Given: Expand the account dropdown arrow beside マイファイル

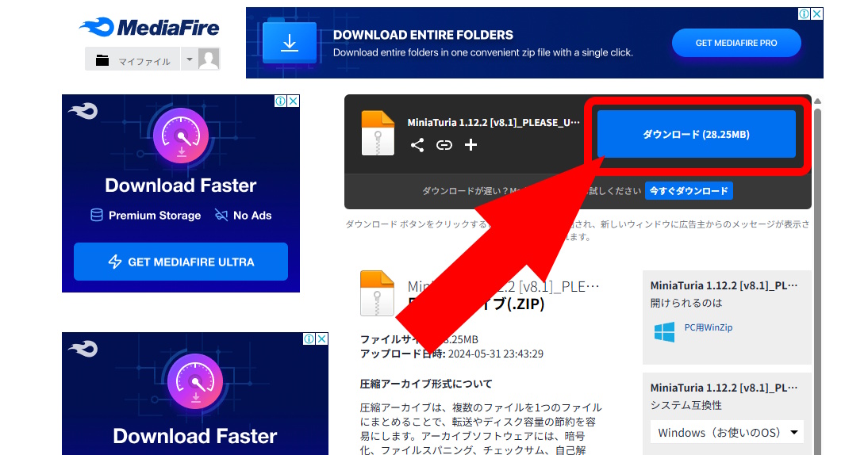Looking at the screenshot, I should tap(190, 59).
